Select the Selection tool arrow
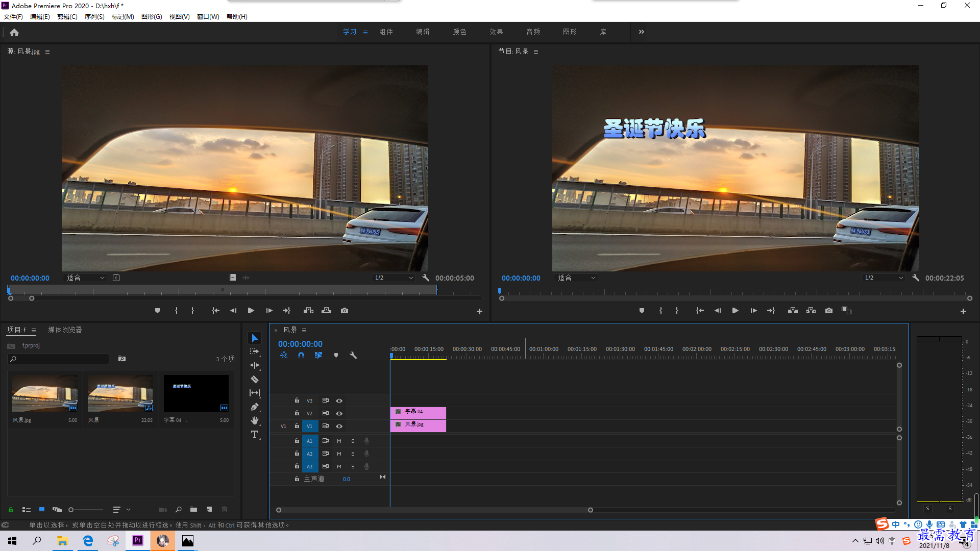Viewport: 980px width, 551px height. click(255, 338)
